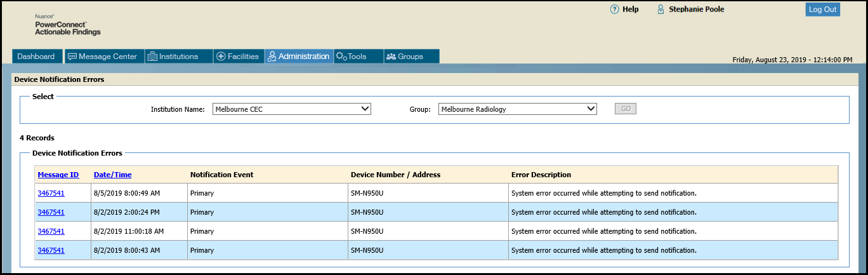This screenshot has height=275, width=868.
Task: Click the error description in the 11:00:18 AM row
Action: (x=603, y=231)
